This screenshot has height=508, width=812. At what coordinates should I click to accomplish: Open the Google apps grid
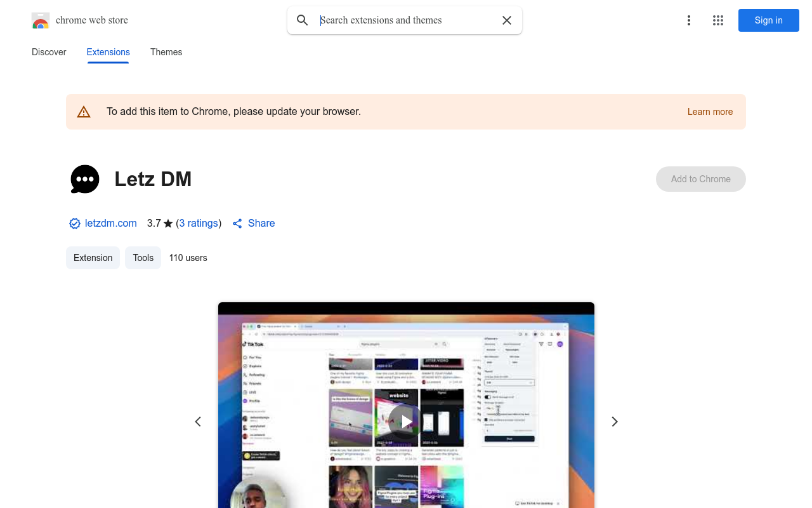coord(718,20)
